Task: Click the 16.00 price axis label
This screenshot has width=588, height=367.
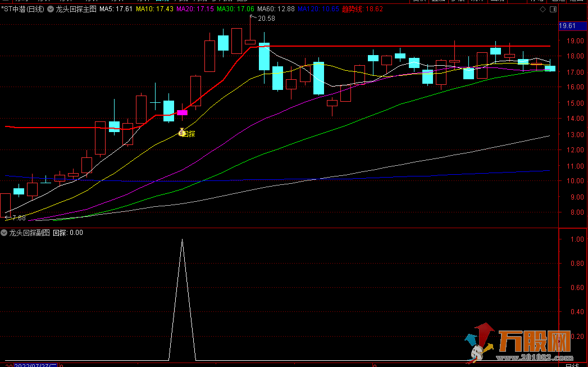Action: [576, 87]
